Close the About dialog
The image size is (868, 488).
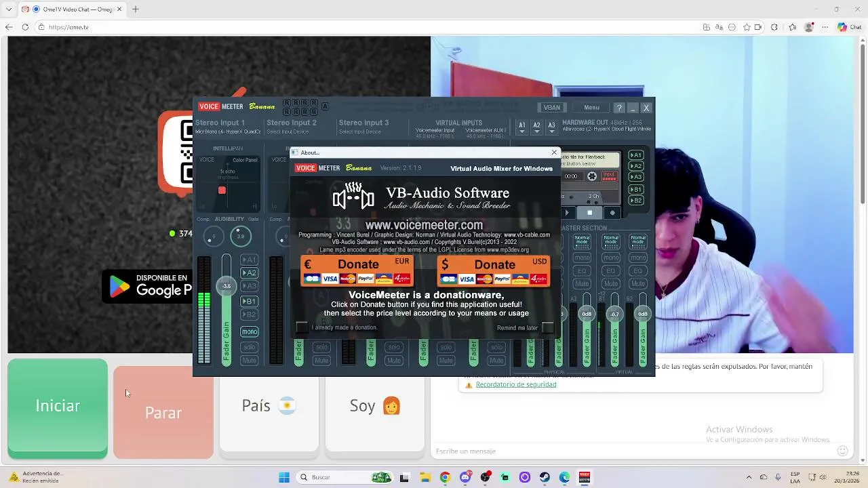554,152
